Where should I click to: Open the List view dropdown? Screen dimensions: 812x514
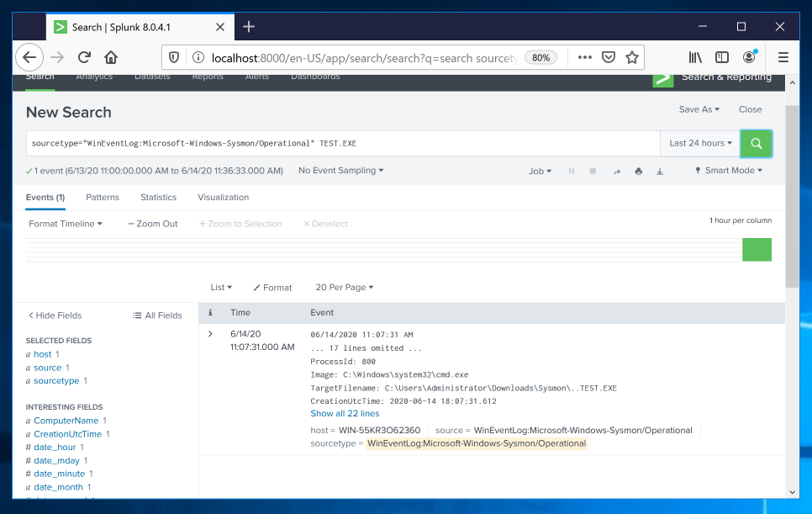[x=221, y=288]
